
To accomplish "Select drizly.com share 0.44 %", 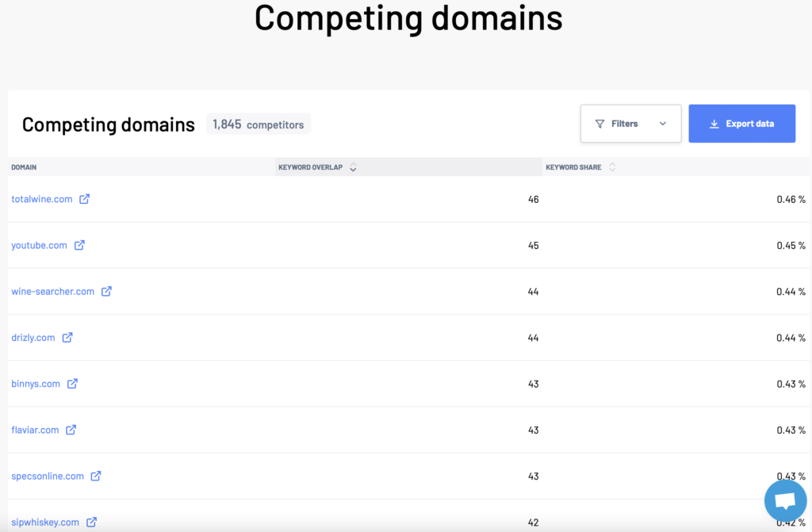I will (791, 338).
